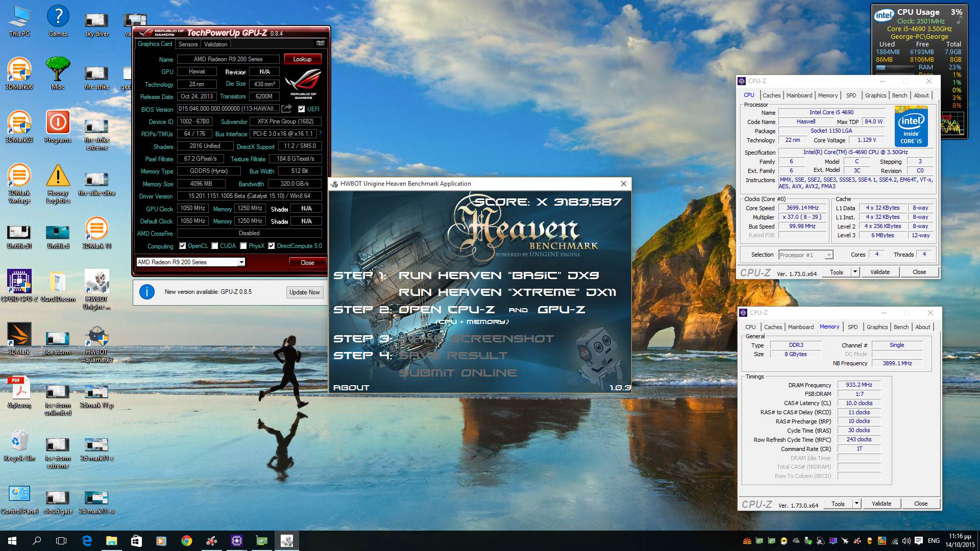Open Tools dropdown arrow in upper CPU-Z
Image resolution: width=980 pixels, height=551 pixels.
(855, 272)
